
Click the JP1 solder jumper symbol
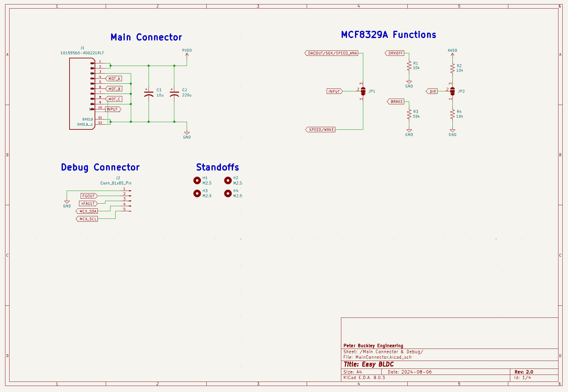click(363, 91)
